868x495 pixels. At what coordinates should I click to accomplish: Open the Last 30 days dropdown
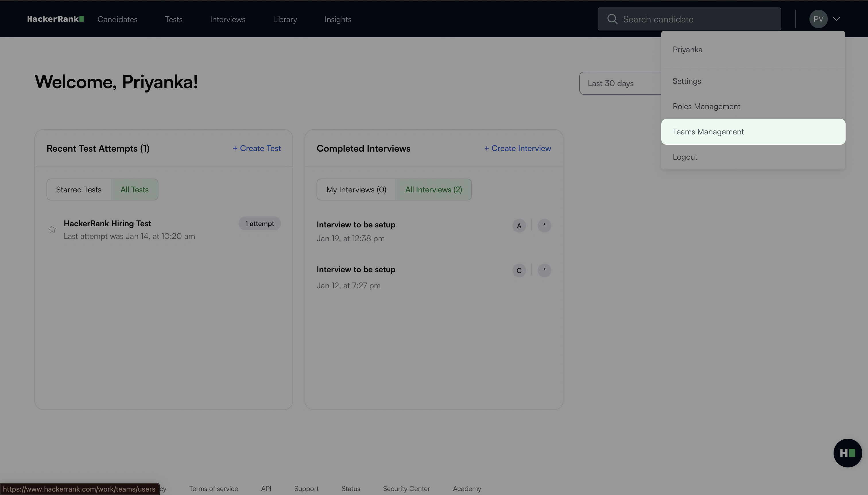(x=620, y=83)
